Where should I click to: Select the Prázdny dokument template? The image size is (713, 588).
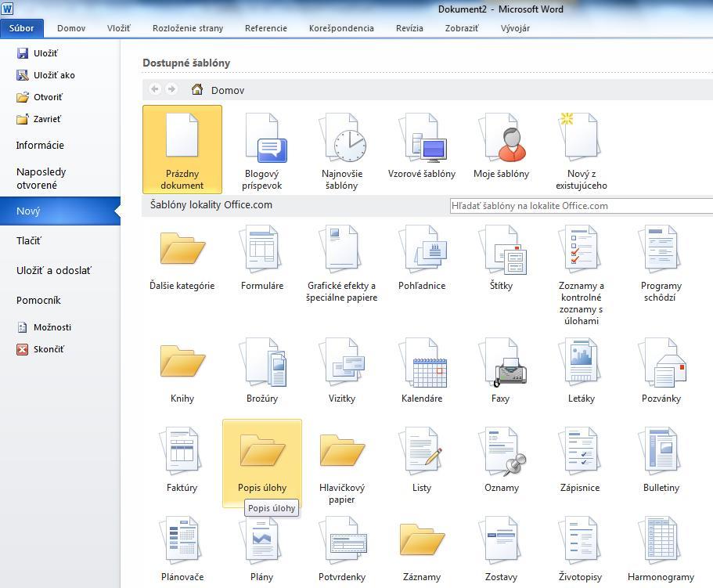point(182,150)
